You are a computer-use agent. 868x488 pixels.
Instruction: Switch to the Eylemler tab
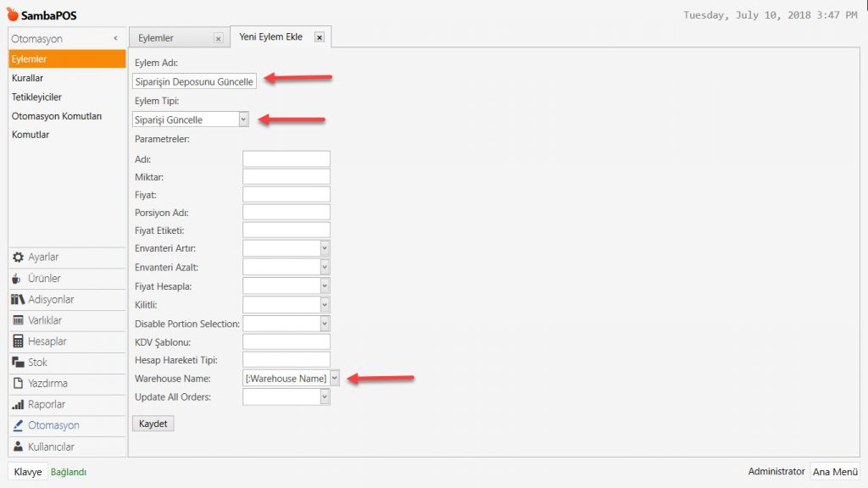pos(170,38)
